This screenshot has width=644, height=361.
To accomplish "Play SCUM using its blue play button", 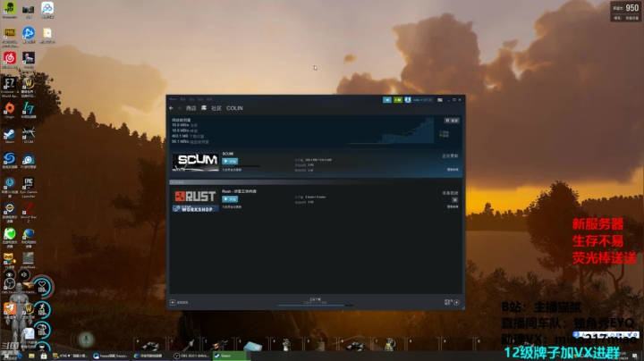I will (x=230, y=161).
